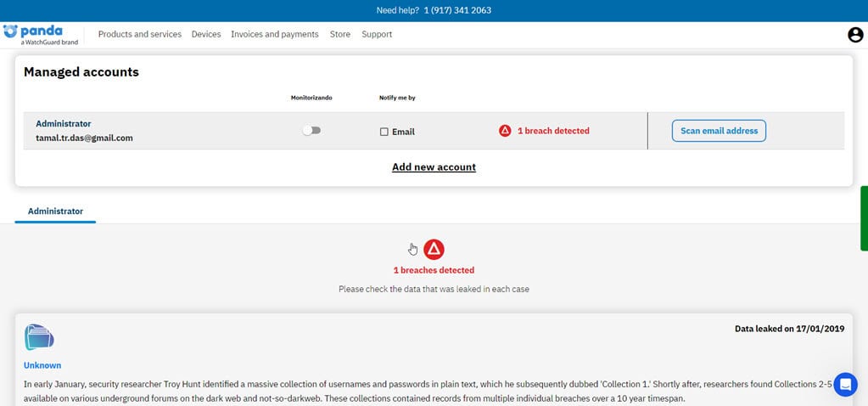
Task: Click the green side tab on right edge
Action: [864, 218]
